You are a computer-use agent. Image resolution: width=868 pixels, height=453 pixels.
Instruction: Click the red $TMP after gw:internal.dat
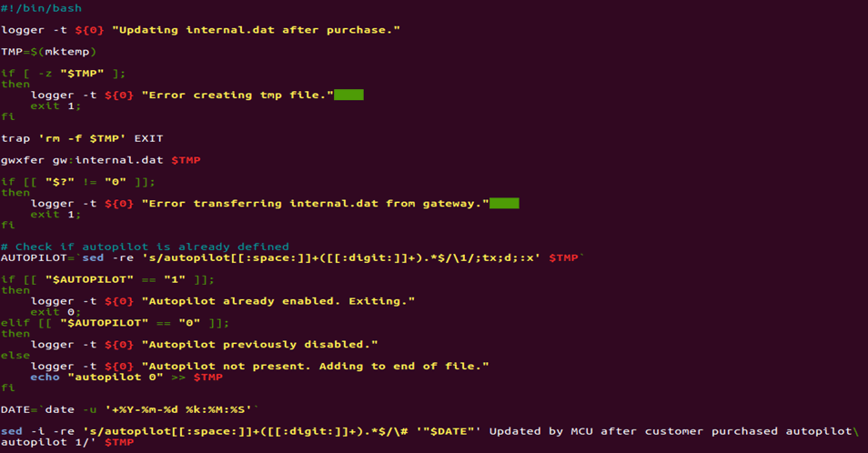pos(186,160)
